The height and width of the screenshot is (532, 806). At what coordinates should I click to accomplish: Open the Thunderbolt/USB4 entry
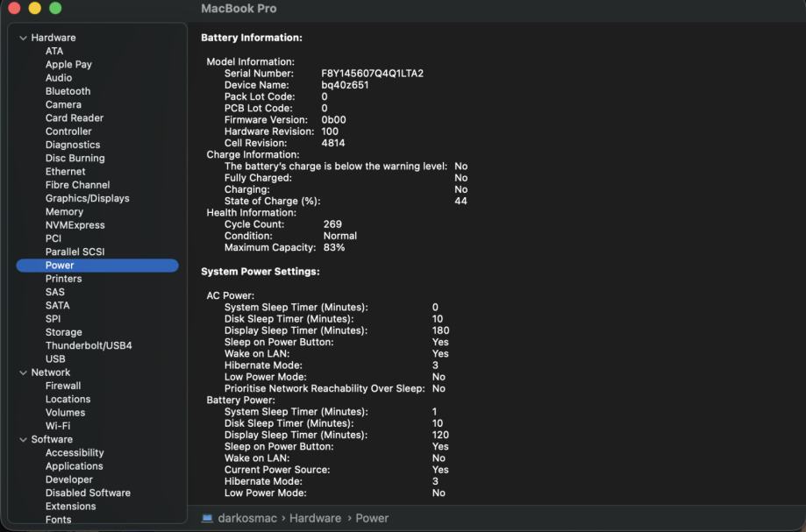[x=89, y=345]
